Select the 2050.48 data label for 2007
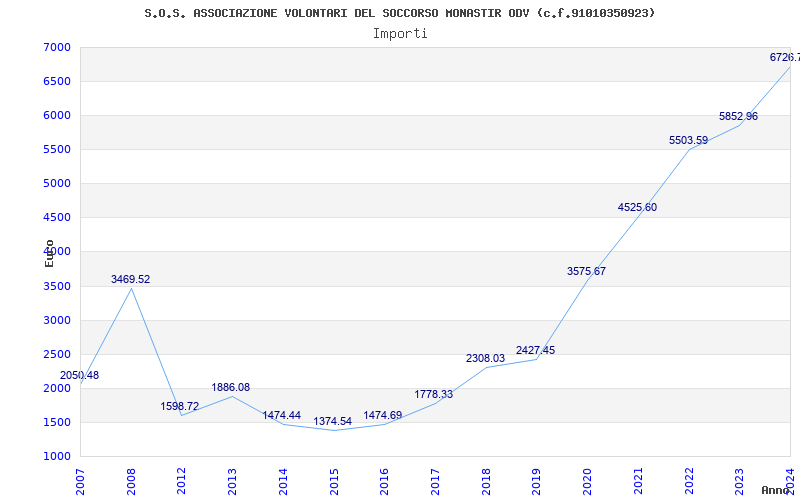Image resolution: width=800 pixels, height=500 pixels. 80,376
